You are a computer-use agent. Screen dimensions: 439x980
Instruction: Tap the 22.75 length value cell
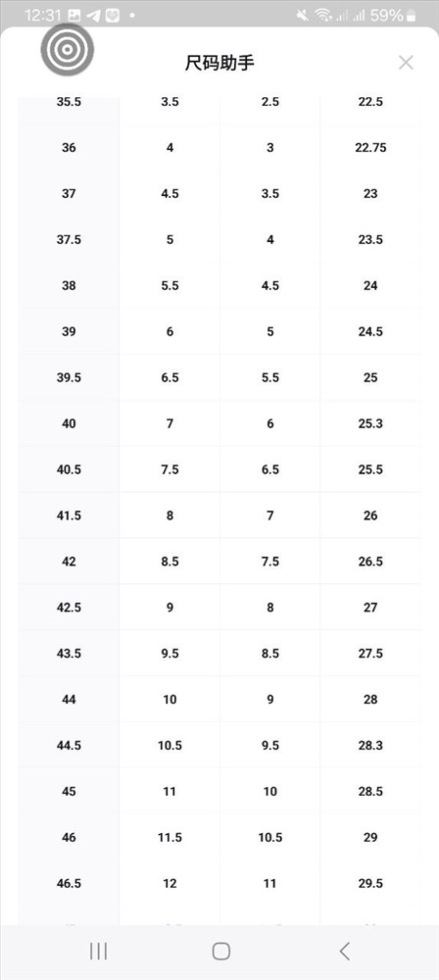pos(370,148)
